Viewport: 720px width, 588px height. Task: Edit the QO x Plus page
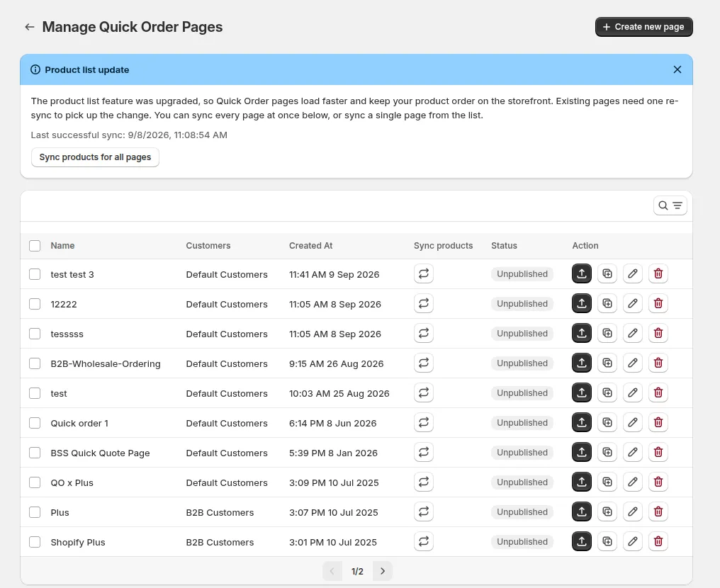(632, 482)
